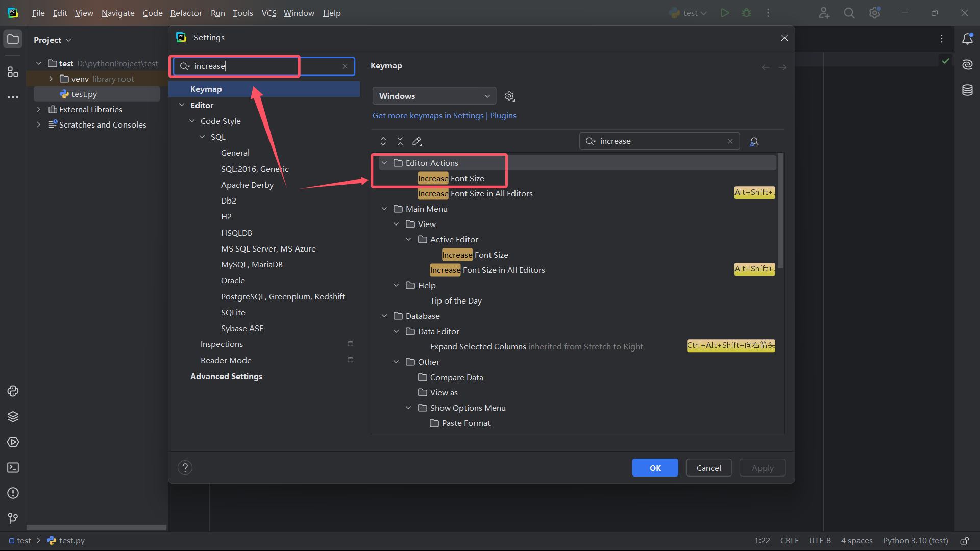Click Expand All keymap tree icon

click(383, 142)
